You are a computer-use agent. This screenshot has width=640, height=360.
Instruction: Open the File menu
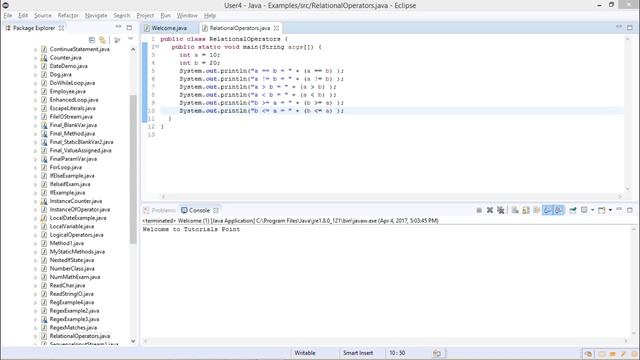click(8, 16)
